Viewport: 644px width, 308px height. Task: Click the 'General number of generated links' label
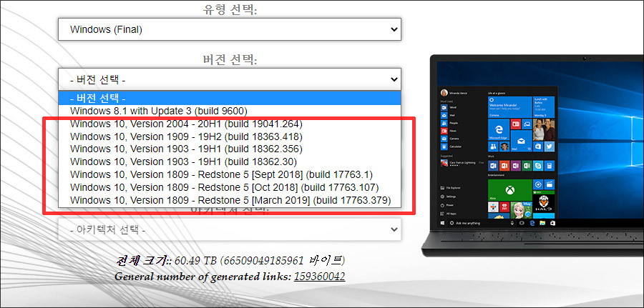pos(203,277)
